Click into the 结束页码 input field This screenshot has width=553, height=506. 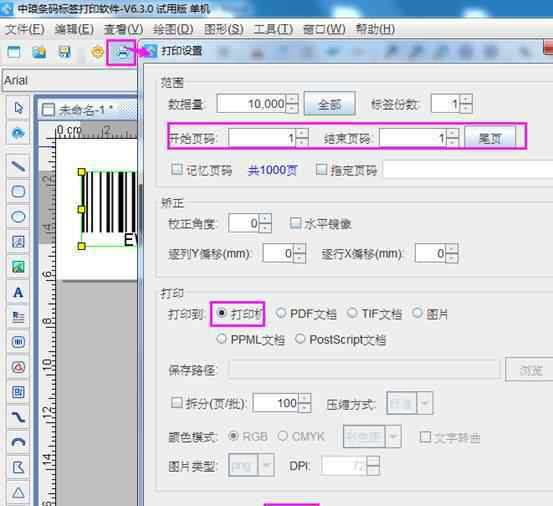pos(413,138)
